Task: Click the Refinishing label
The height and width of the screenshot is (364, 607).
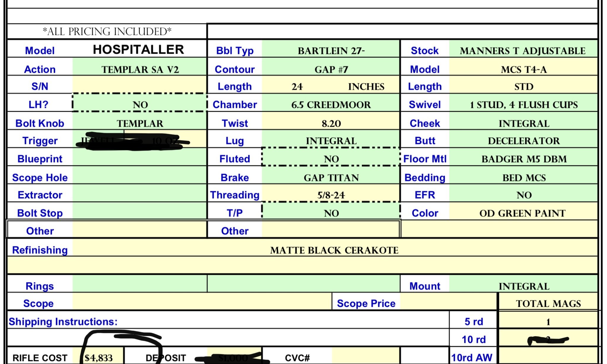Action: [x=40, y=250]
